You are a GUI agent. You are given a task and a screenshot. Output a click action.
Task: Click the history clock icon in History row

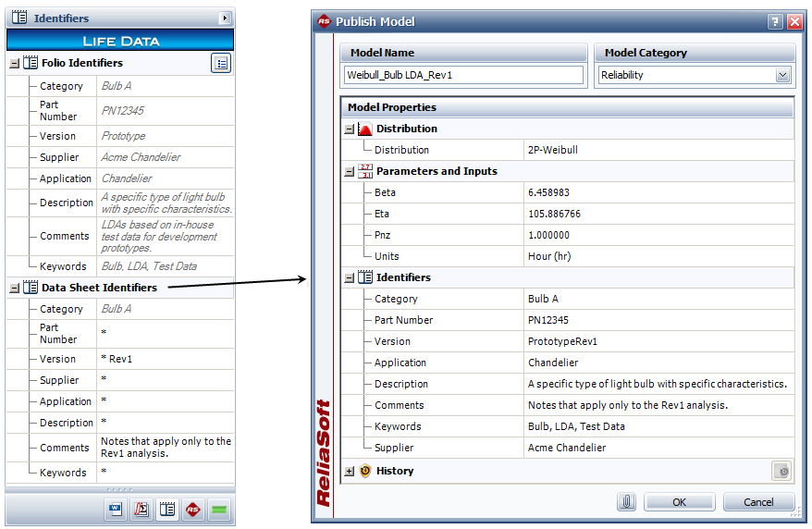coord(782,471)
